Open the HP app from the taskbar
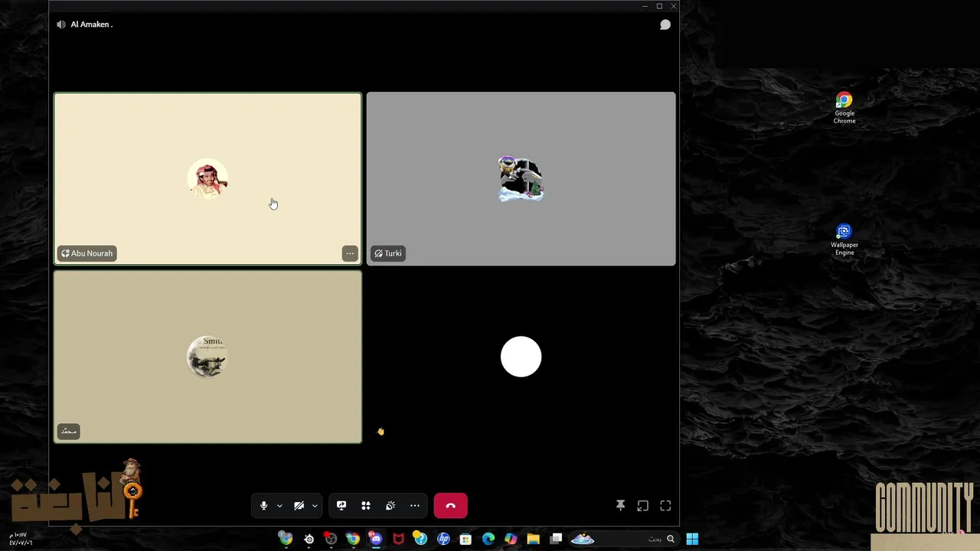 tap(443, 539)
